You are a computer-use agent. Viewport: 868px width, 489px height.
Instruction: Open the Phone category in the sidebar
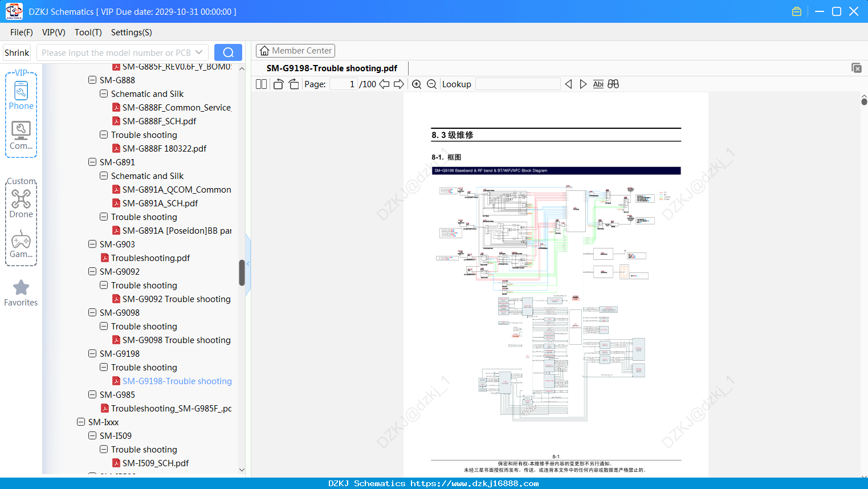coord(21,96)
